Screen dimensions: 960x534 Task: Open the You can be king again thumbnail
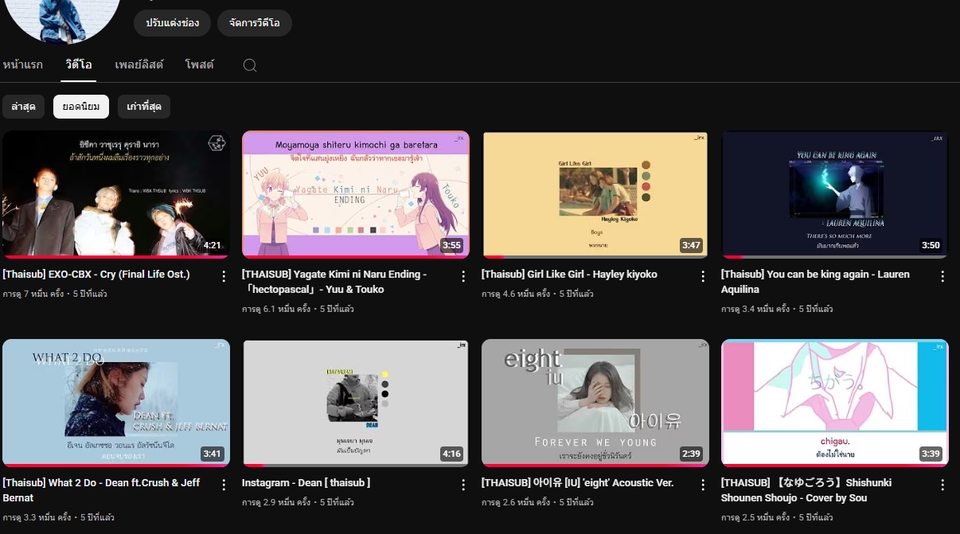[x=834, y=194]
